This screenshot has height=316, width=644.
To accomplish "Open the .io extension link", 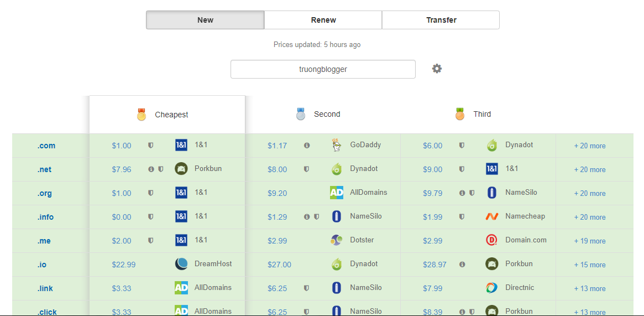I will 41,265.
